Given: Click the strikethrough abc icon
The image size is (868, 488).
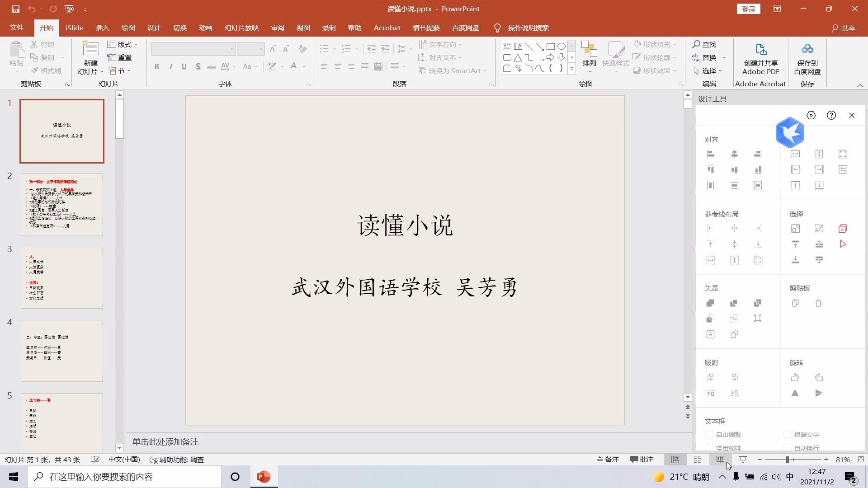Looking at the screenshot, I should click(x=212, y=67).
